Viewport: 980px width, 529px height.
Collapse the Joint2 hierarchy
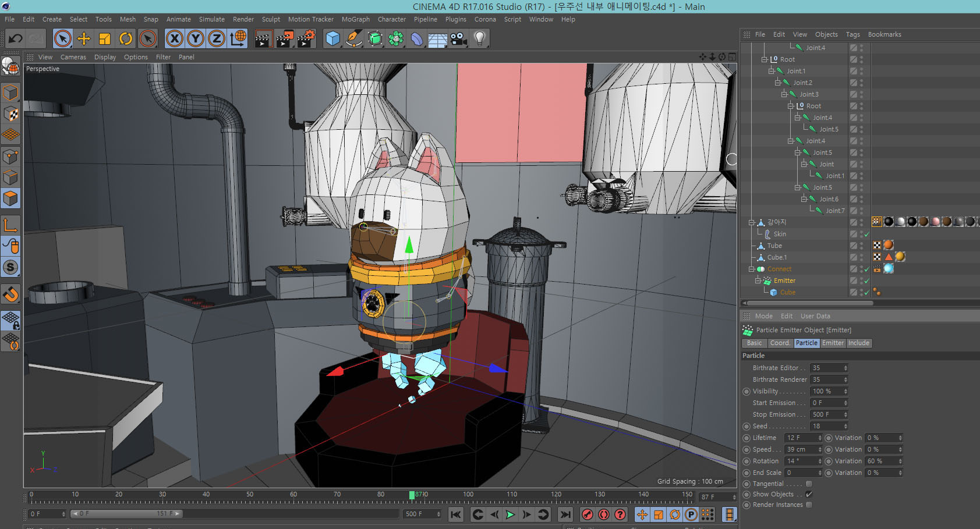pos(777,83)
